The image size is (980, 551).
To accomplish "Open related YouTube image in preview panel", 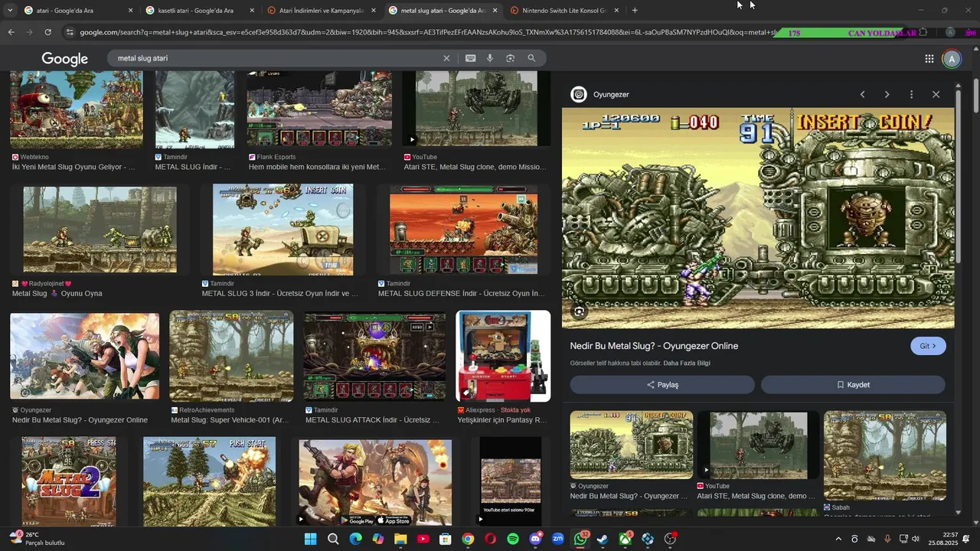I will [758, 445].
